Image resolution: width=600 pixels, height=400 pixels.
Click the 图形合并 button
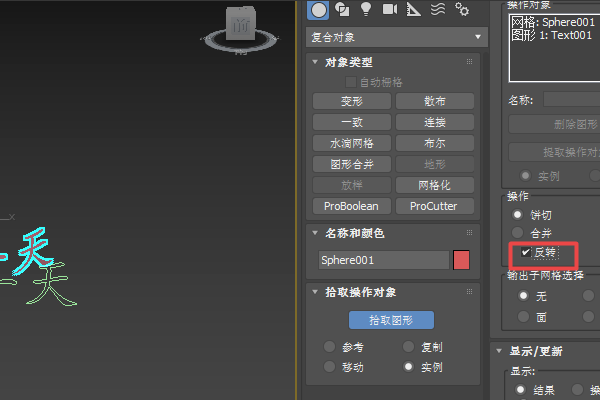[352, 165]
